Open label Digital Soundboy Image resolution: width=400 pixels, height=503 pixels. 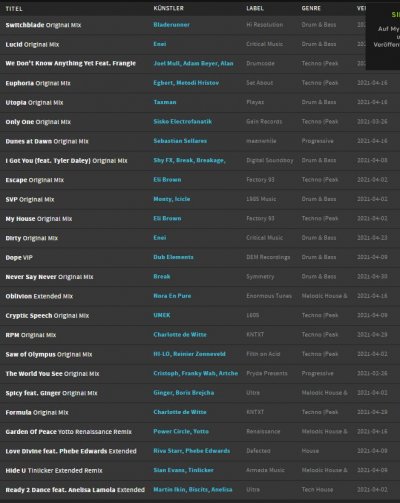[x=270, y=160]
